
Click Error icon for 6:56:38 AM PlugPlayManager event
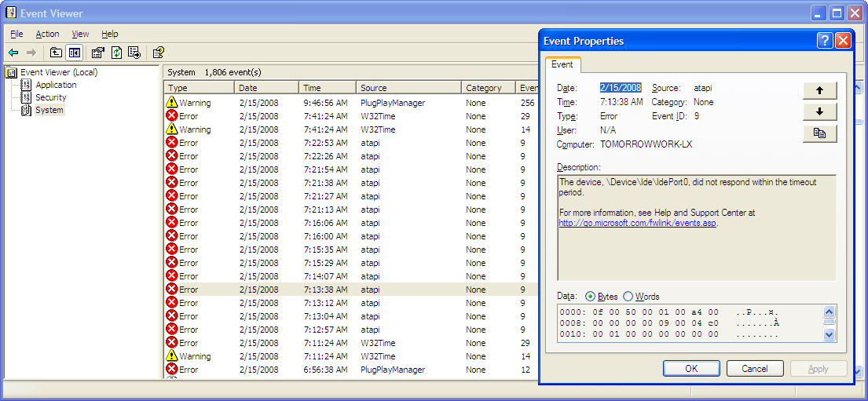171,369
